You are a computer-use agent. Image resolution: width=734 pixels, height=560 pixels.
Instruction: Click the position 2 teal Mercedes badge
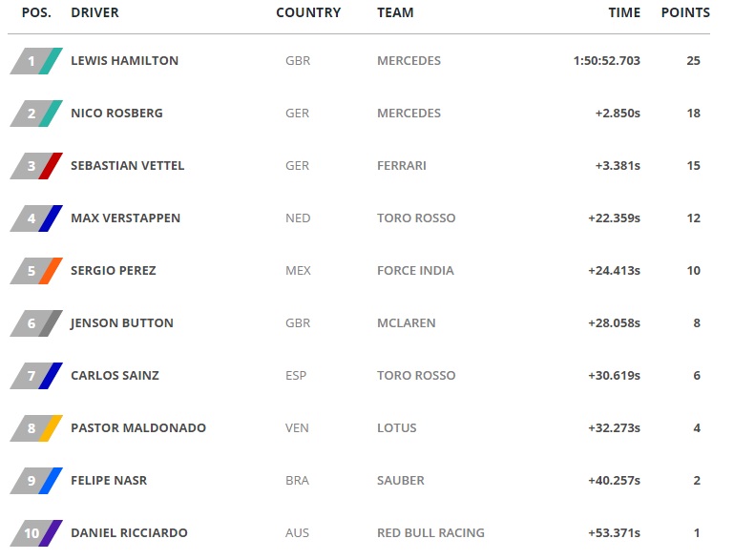point(36,114)
